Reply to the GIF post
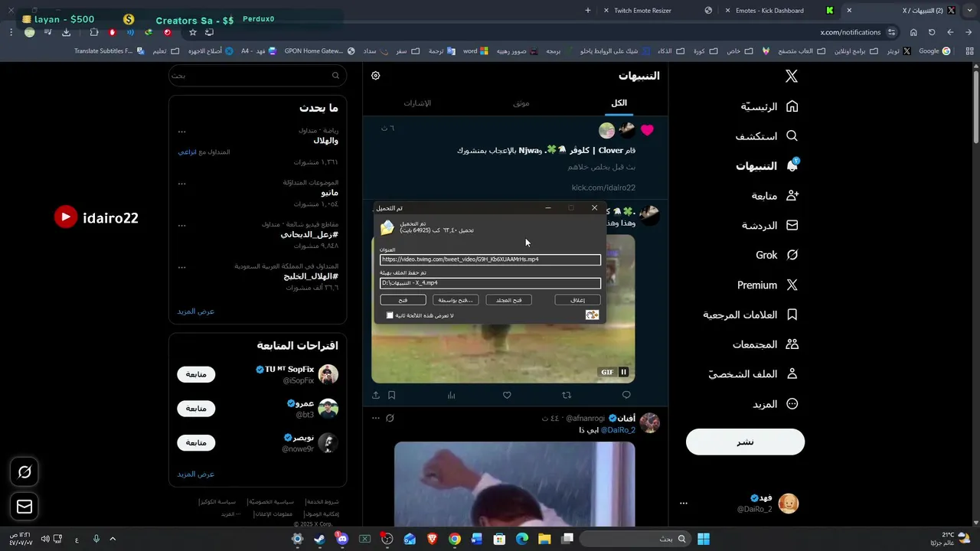The image size is (980, 551). 626,395
